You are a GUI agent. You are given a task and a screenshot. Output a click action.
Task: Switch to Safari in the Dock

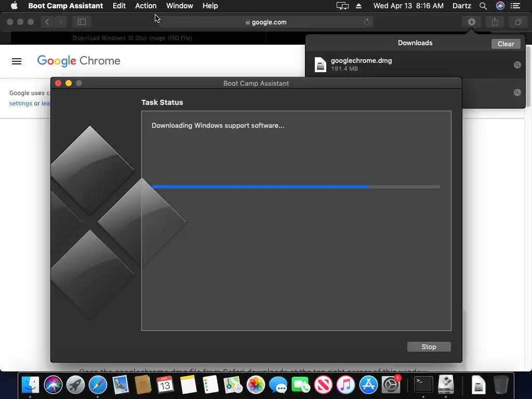point(98,385)
